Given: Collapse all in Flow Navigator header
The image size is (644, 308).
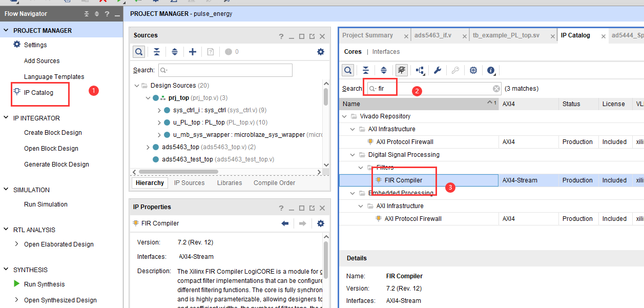Looking at the screenshot, I should [86, 14].
